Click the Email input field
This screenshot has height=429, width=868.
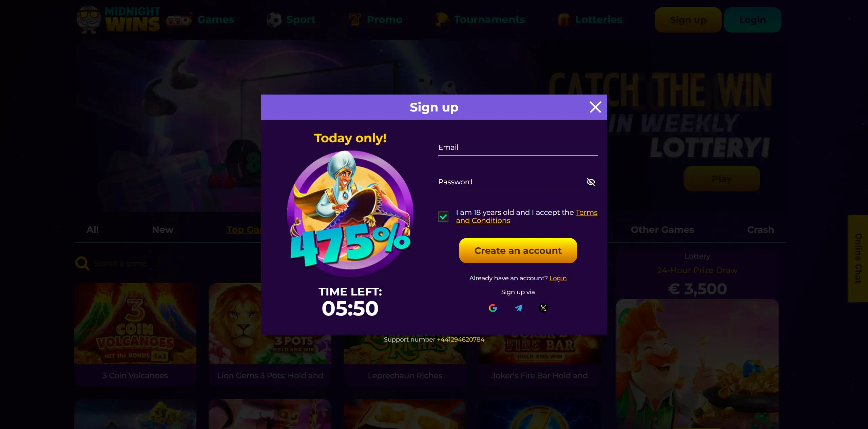pos(518,147)
